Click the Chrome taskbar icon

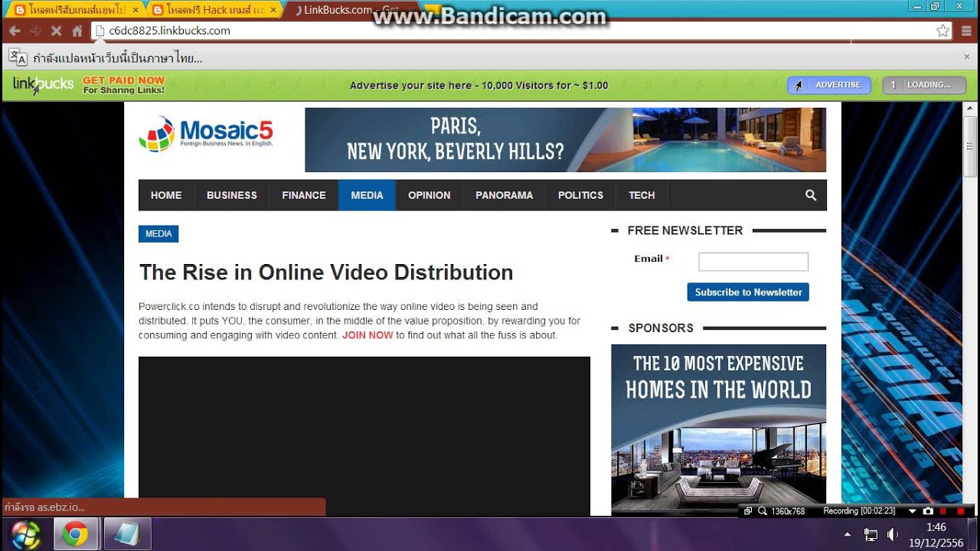[x=75, y=534]
